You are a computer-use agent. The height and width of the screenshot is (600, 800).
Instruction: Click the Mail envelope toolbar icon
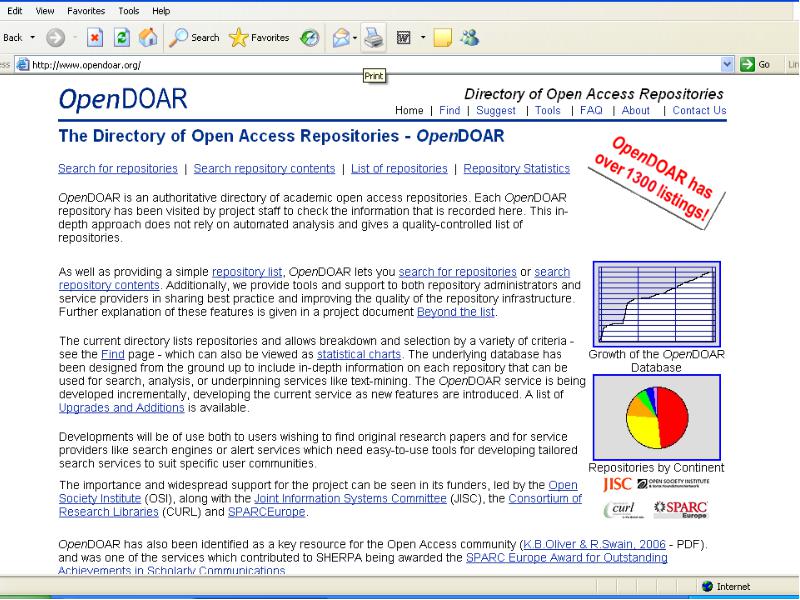(341, 38)
